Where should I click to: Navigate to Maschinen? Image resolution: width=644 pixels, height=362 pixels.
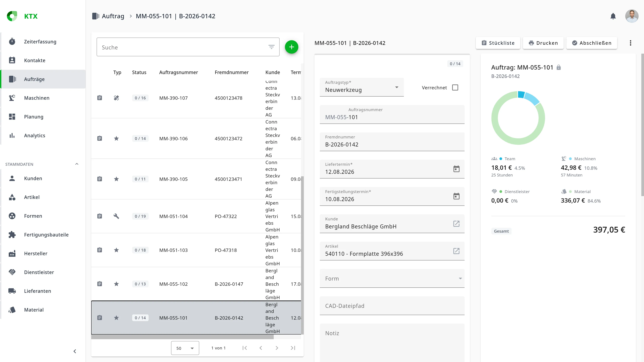(43, 98)
